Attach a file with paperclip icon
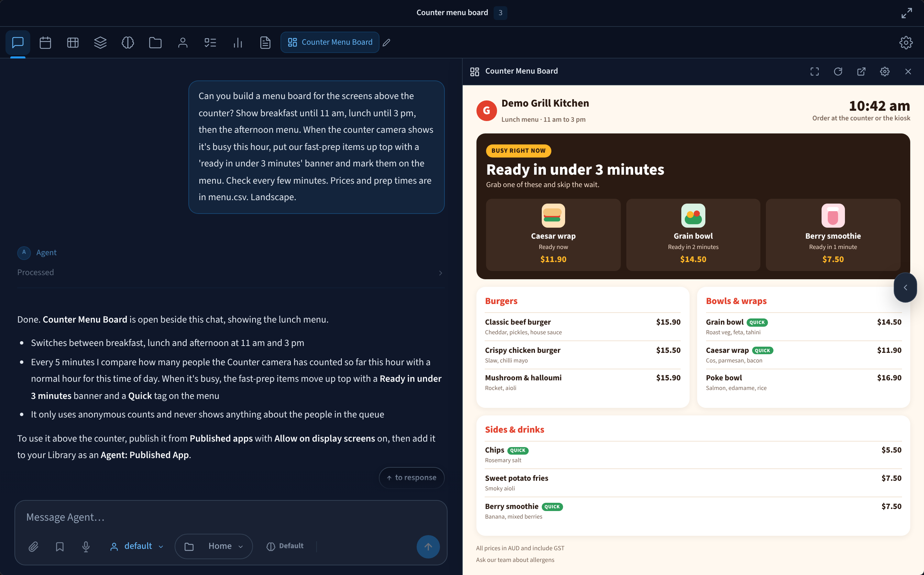This screenshot has width=924, height=575. click(x=33, y=546)
